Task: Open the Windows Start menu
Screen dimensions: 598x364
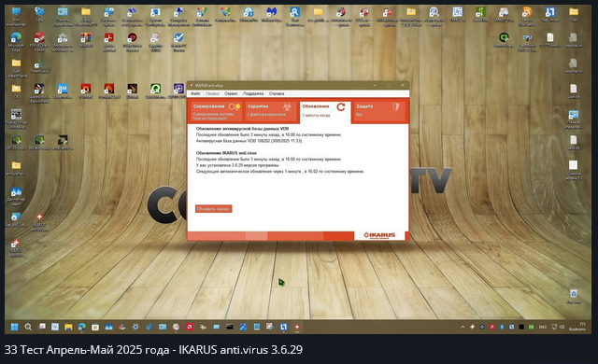Action: click(15, 327)
